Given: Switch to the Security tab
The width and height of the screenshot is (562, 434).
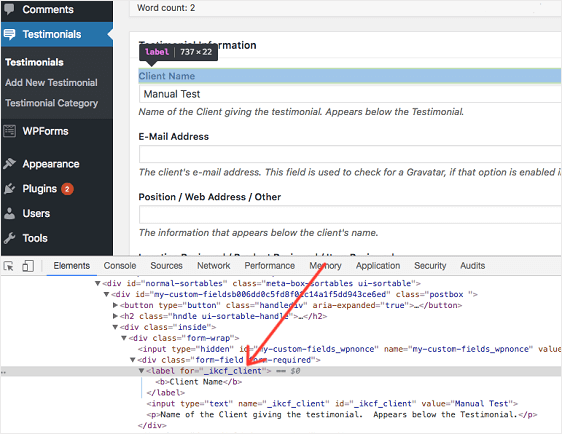Looking at the screenshot, I should click(x=430, y=266).
